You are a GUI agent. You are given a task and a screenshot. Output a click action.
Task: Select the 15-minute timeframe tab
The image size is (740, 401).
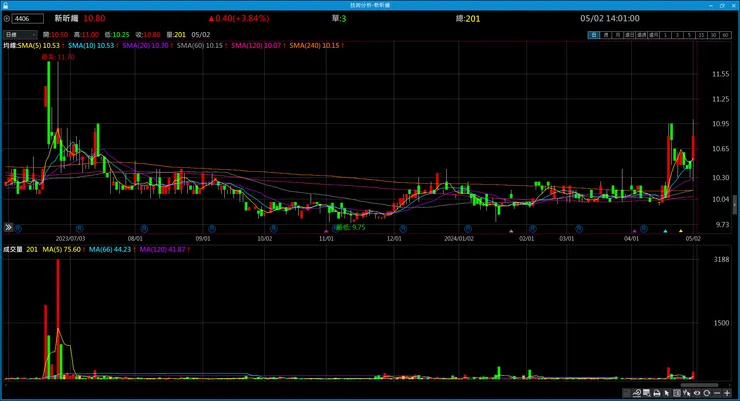[701, 35]
